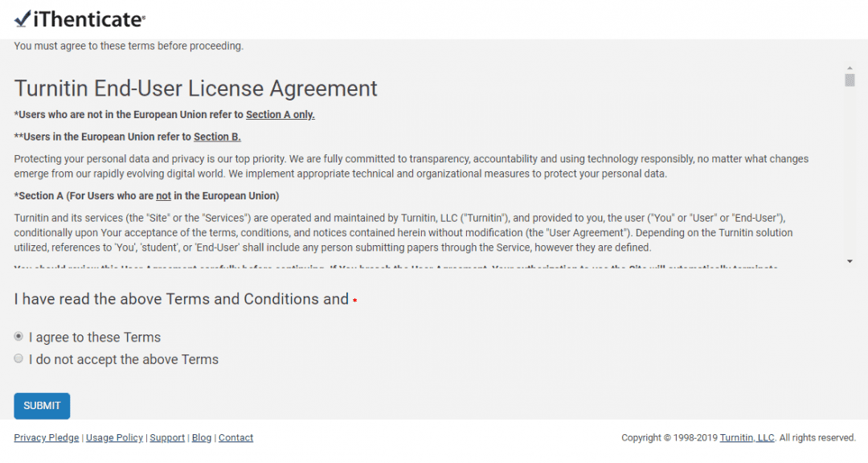
Task: Open the Privacy Pledge page
Action: tap(46, 437)
